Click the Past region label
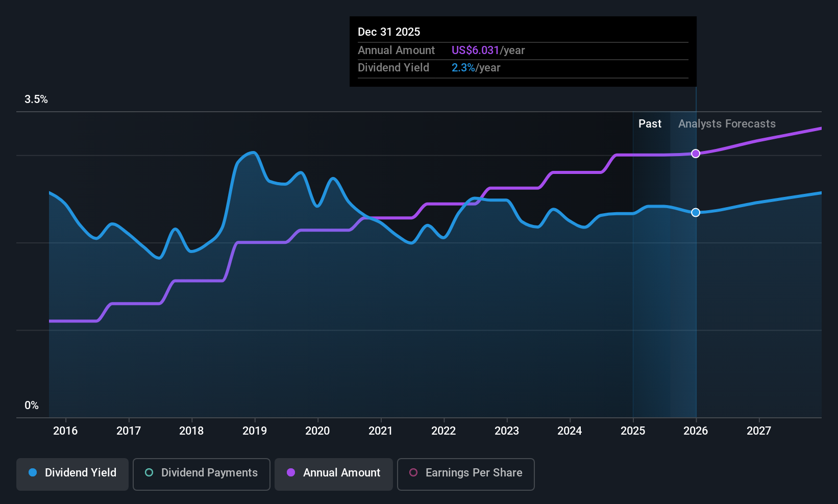The height and width of the screenshot is (504, 838). [650, 124]
